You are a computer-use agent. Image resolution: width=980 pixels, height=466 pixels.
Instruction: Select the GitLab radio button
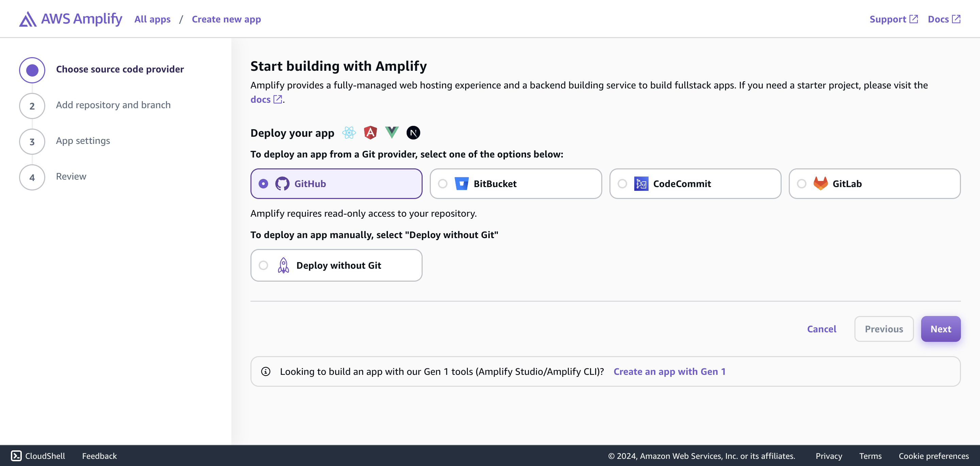click(802, 184)
